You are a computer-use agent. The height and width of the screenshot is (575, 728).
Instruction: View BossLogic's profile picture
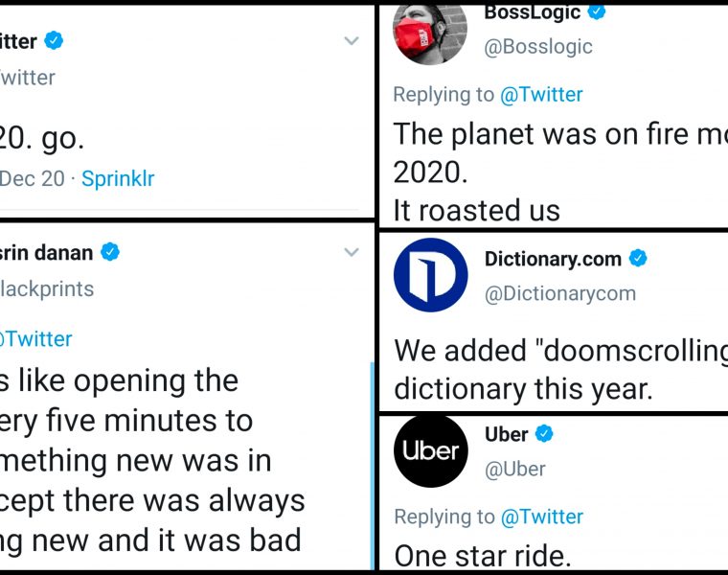pyautogui.click(x=431, y=34)
